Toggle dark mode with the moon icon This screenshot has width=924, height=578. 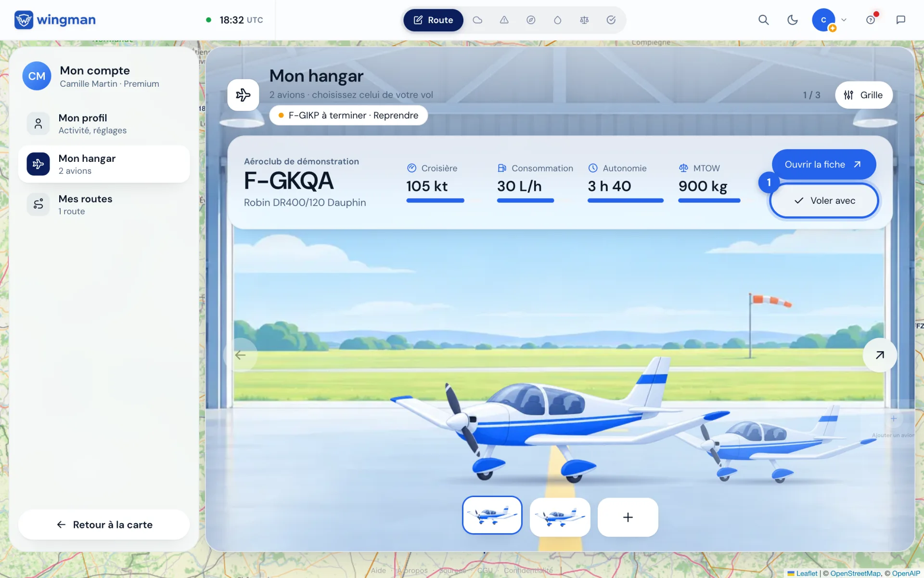(x=792, y=20)
